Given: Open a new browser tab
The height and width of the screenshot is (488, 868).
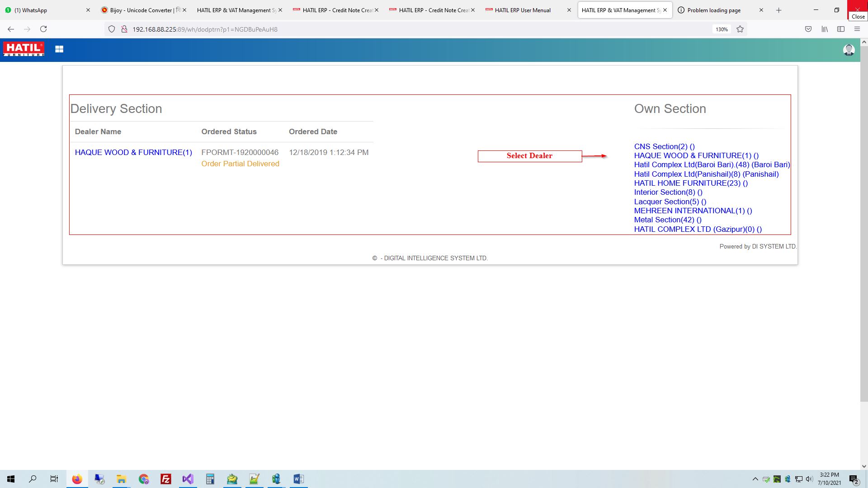Looking at the screenshot, I should pyautogui.click(x=778, y=10).
